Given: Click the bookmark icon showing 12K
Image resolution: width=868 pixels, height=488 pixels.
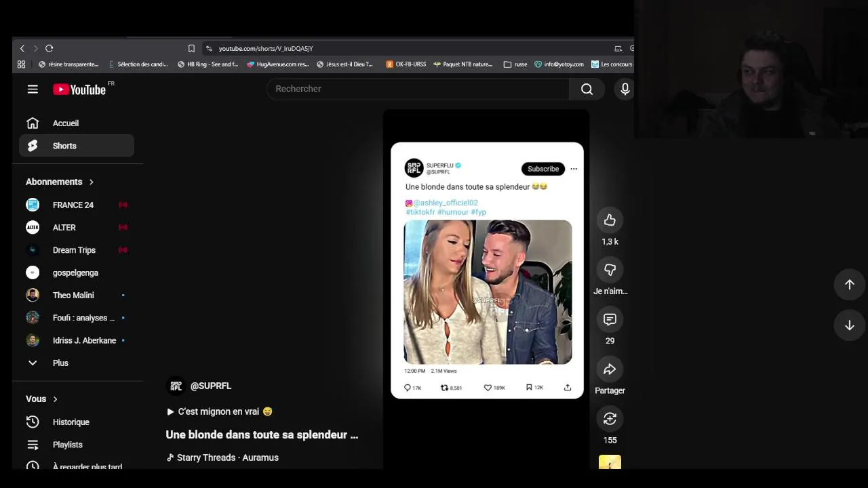Looking at the screenshot, I should tap(529, 388).
